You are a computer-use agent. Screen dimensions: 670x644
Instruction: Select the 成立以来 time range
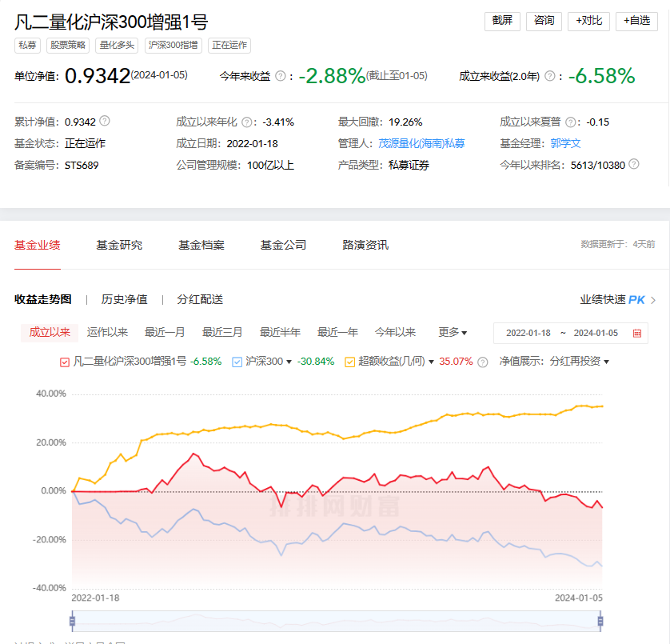click(50, 332)
